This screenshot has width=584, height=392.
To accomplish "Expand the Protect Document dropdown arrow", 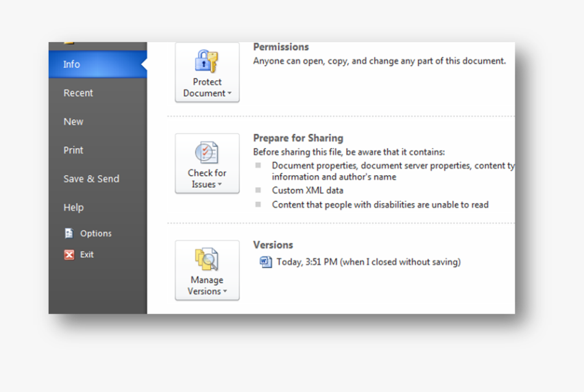I will pyautogui.click(x=229, y=93).
